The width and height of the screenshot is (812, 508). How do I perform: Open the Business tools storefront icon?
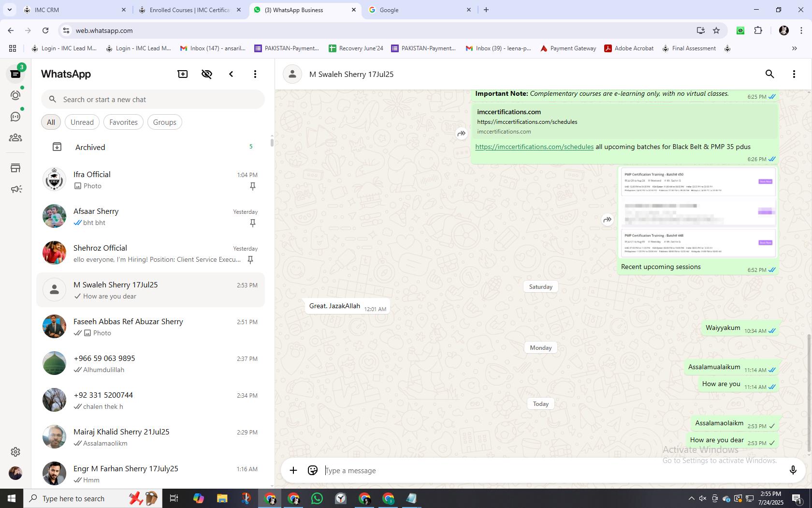pos(15,168)
